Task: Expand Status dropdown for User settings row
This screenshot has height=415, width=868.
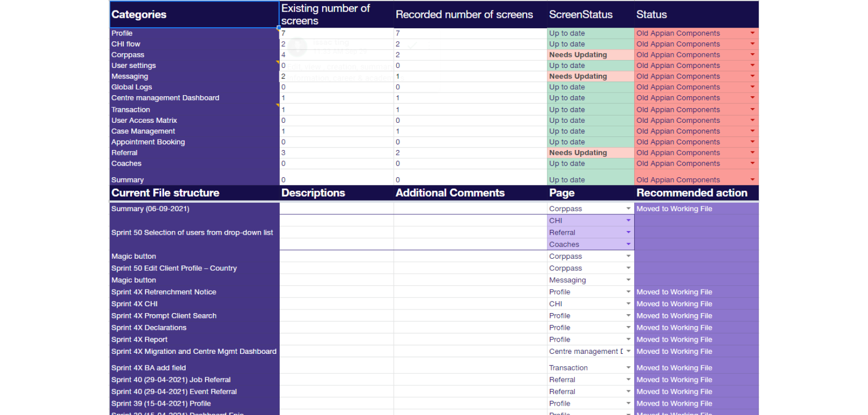Action: click(752, 65)
